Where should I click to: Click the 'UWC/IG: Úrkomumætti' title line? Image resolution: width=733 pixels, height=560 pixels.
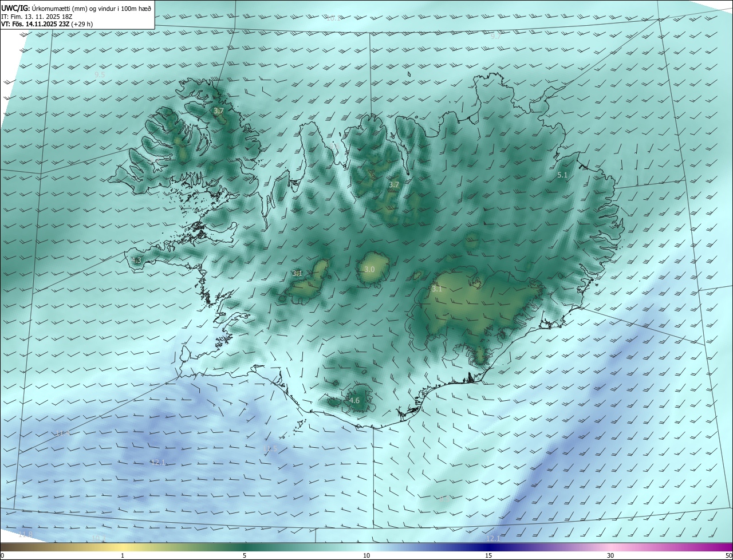pyautogui.click(x=76, y=7)
